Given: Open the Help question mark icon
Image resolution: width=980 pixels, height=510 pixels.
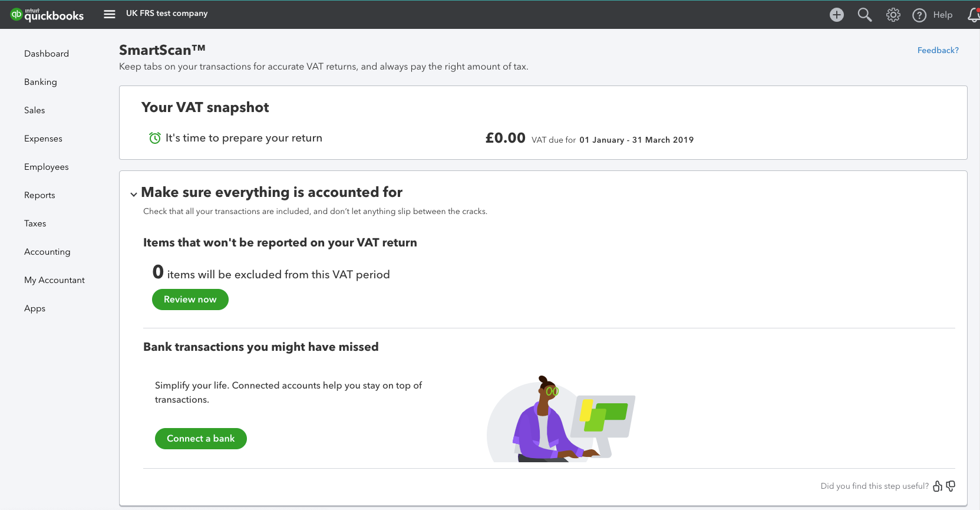Looking at the screenshot, I should tap(919, 15).
